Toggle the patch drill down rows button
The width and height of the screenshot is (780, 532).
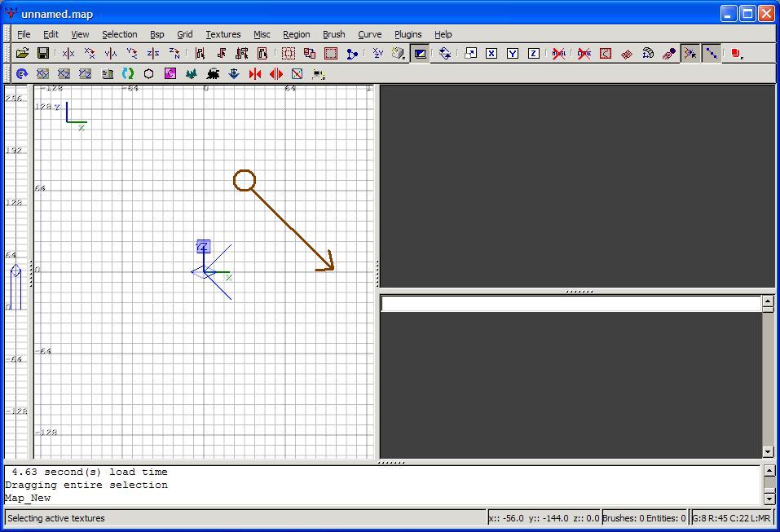pos(712,53)
